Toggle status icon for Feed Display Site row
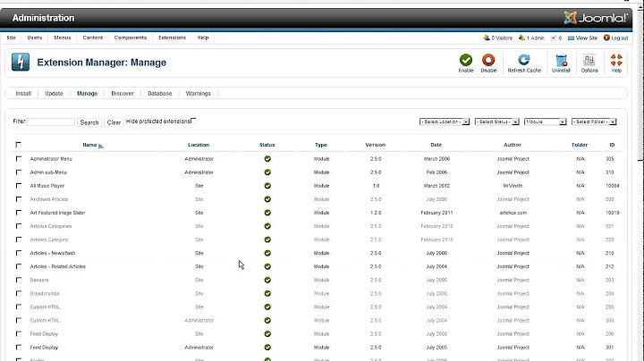Viewport: 644px width, 361px height. click(x=267, y=334)
